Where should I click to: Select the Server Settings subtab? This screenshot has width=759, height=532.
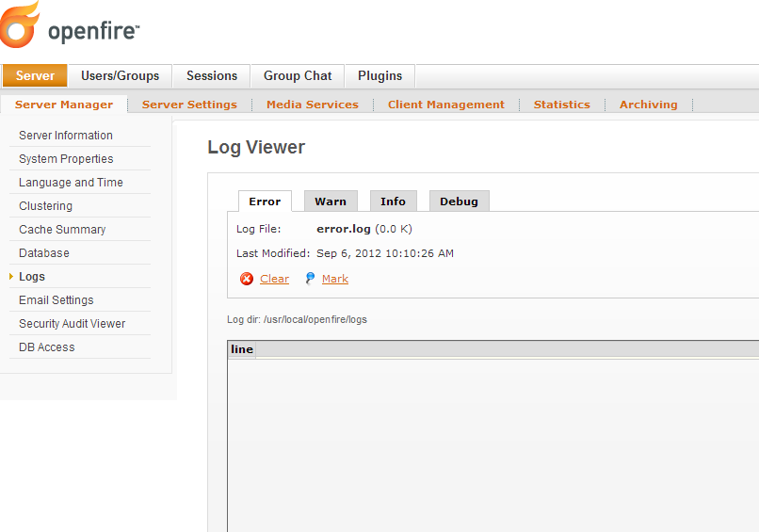[x=189, y=105]
